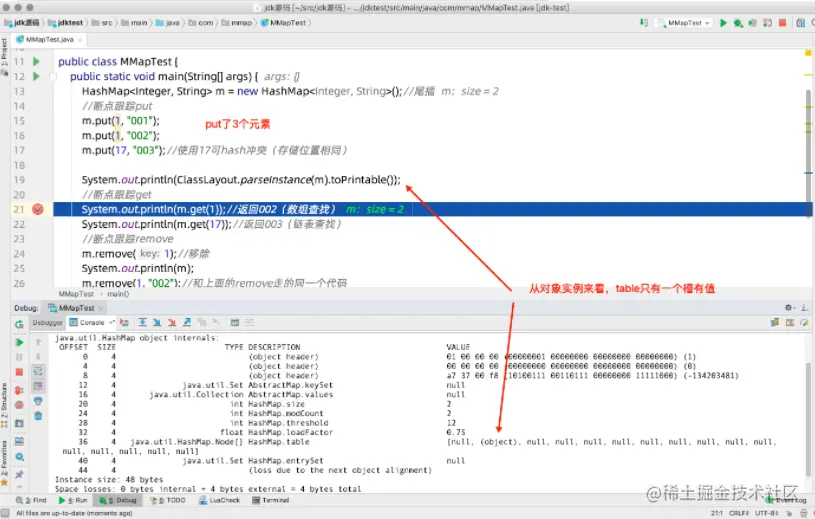This screenshot has height=519, width=815.
Task: Click the CRLF line separator status widget
Action: pos(738,513)
